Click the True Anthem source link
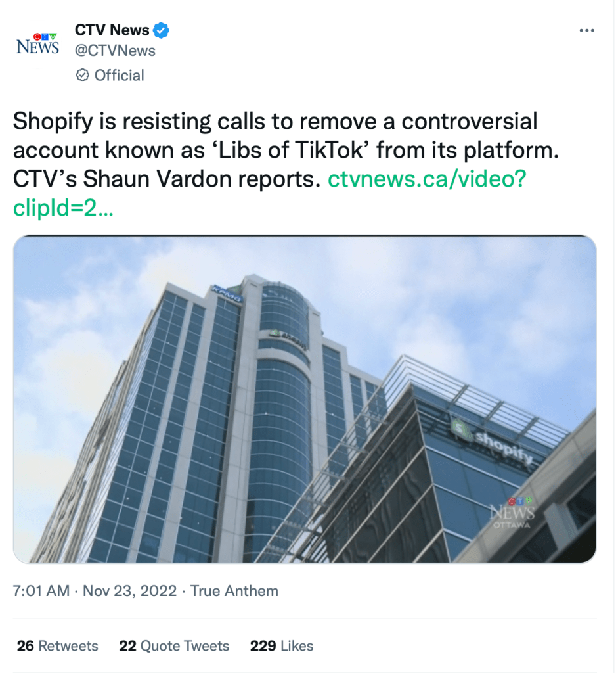616x673 pixels. [234, 591]
